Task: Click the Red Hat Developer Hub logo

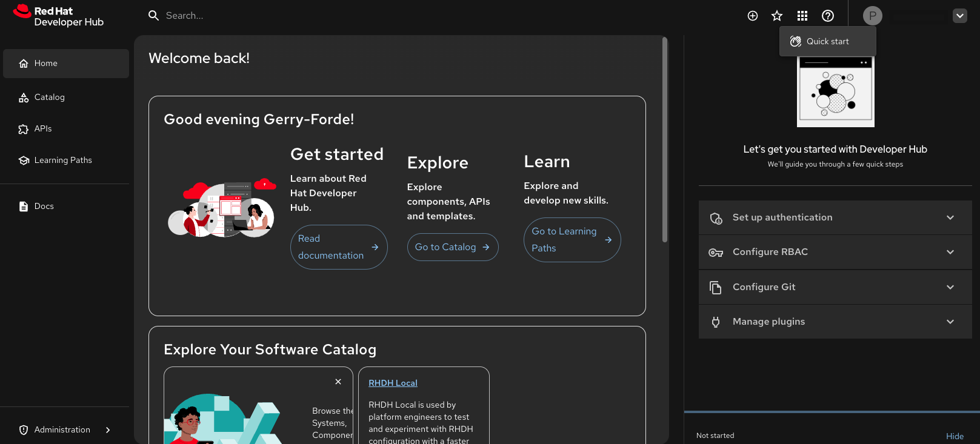Action: [58, 16]
